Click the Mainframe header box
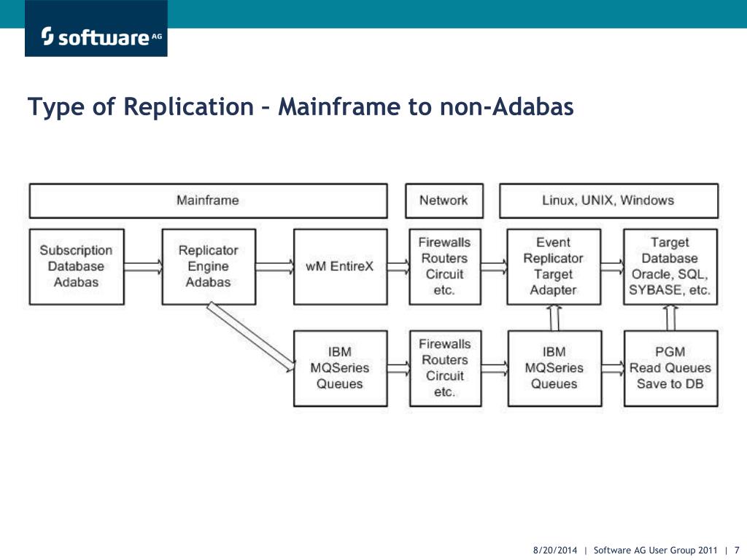The height and width of the screenshot is (560, 747). pos(208,201)
